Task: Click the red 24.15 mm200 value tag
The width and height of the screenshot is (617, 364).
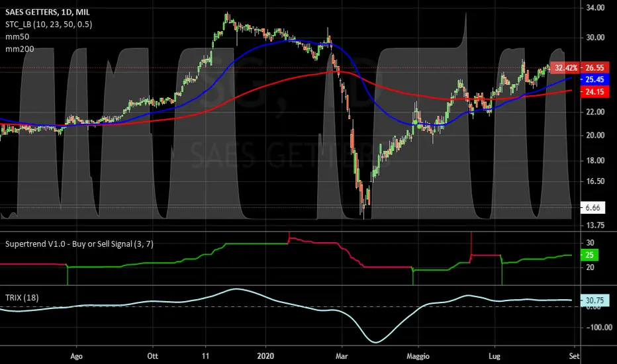Action: [594, 92]
